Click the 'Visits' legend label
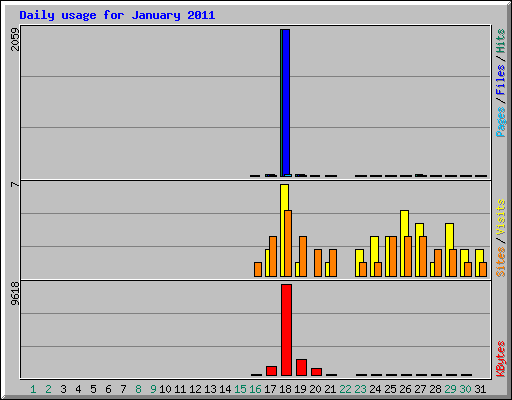Viewport: 512px width, 400px height. [x=500, y=217]
